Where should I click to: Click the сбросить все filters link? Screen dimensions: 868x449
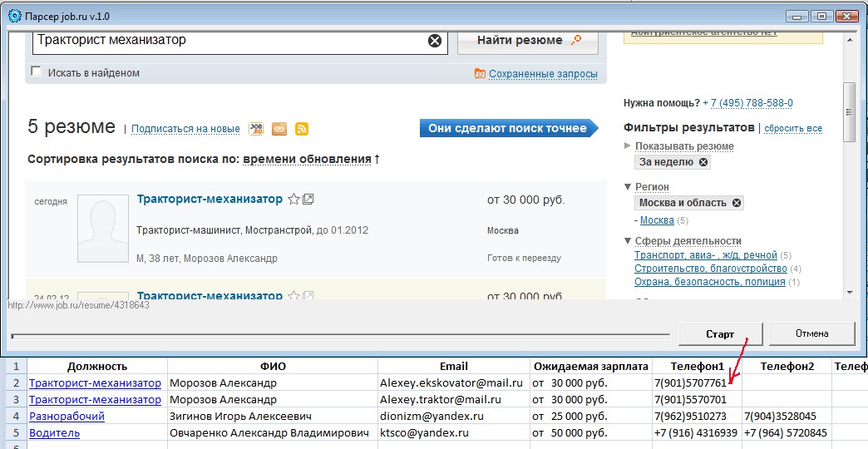click(792, 128)
